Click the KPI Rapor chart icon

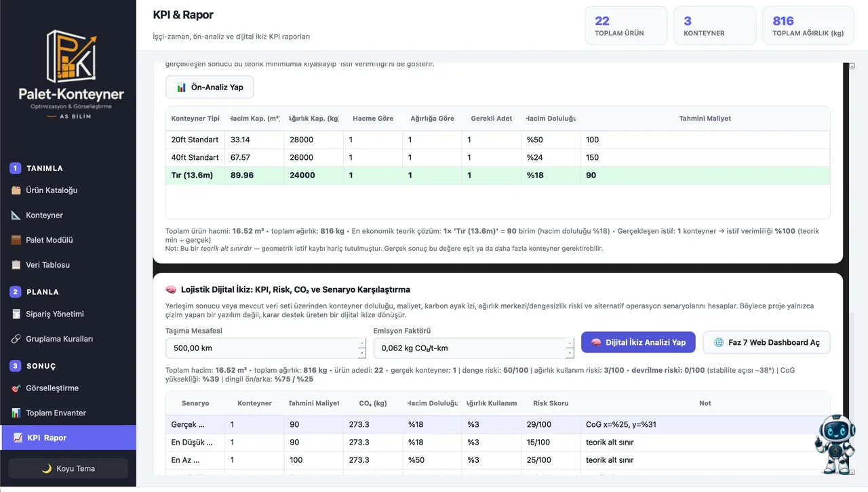point(18,438)
